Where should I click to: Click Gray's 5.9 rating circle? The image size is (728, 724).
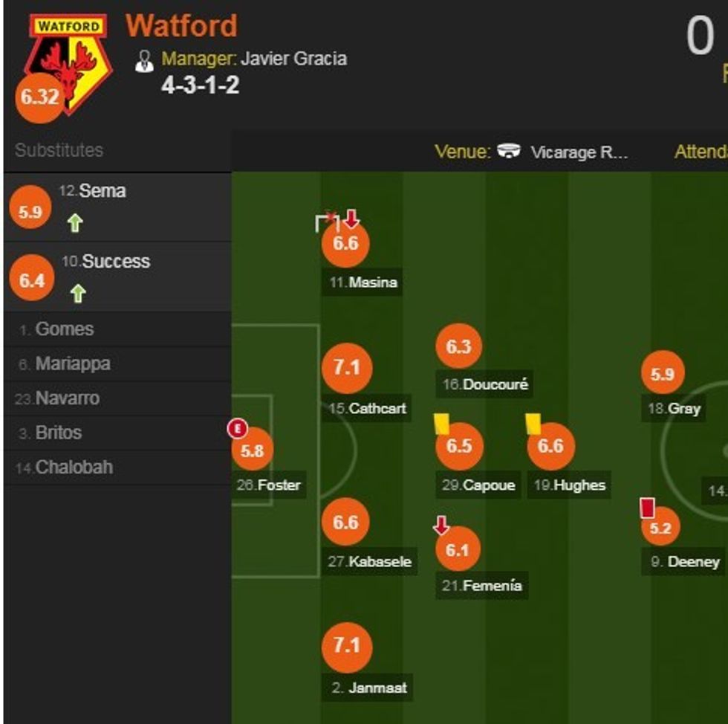662,375
